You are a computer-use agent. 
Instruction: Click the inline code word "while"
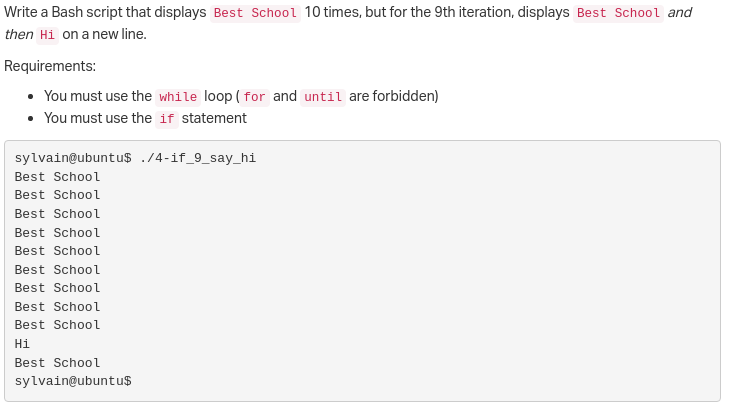[x=178, y=97]
